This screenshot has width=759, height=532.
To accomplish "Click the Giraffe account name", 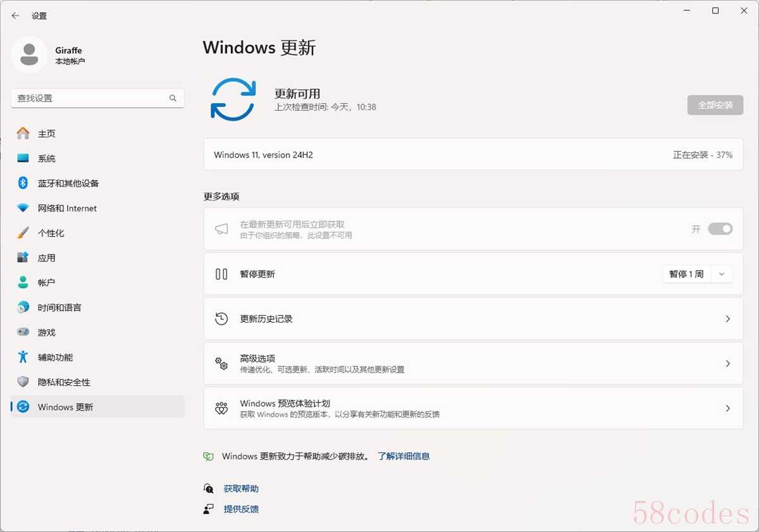I will (68, 51).
